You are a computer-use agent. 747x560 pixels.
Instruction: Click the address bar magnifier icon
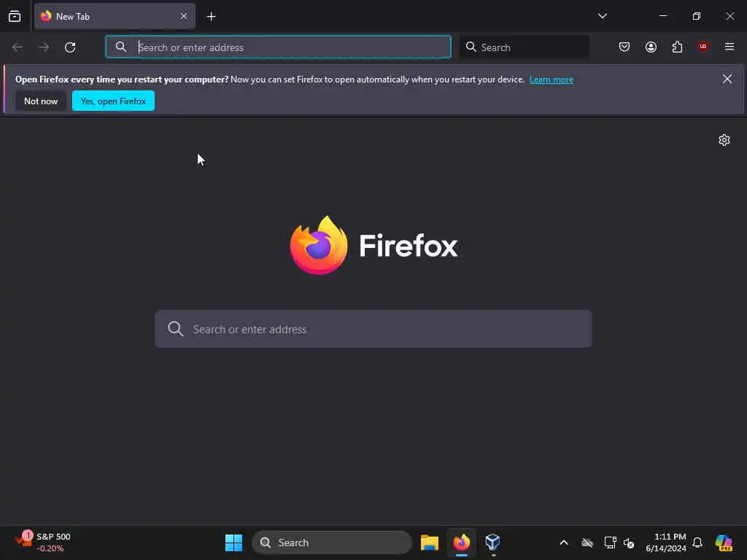[121, 47]
